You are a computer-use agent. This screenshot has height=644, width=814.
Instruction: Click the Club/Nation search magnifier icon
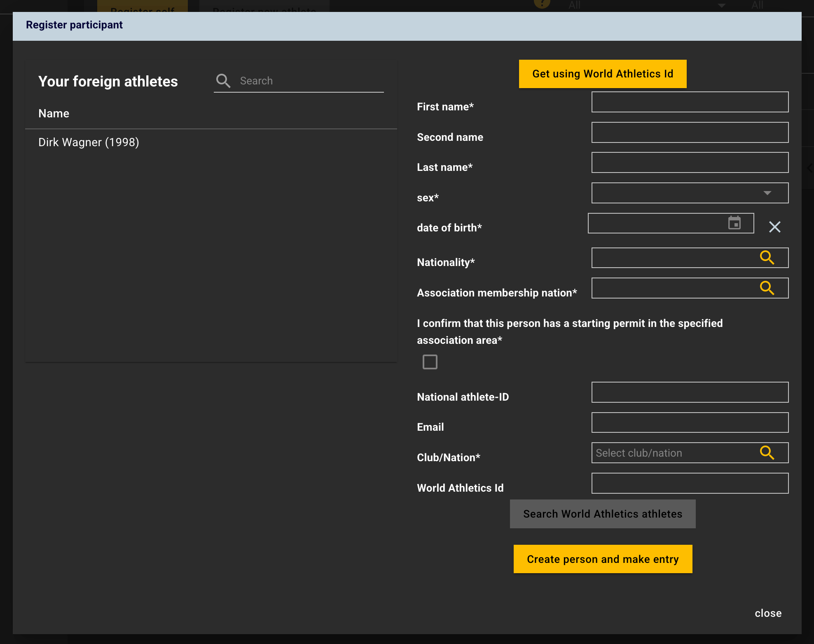[767, 453]
